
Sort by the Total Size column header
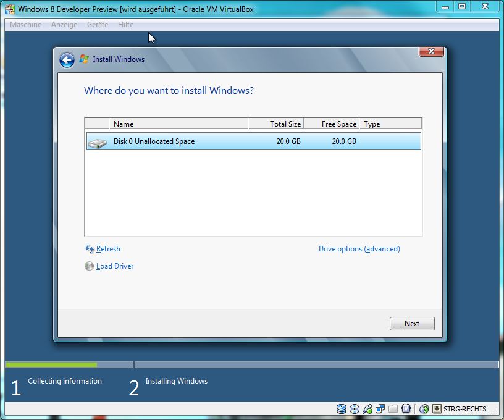point(276,124)
